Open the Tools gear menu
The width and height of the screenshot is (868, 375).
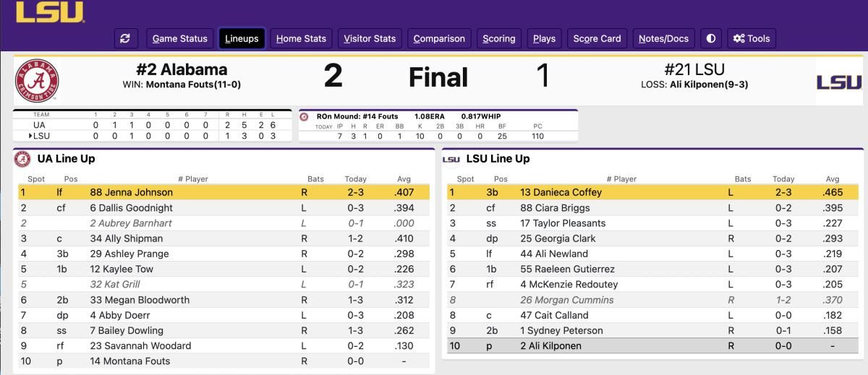752,38
